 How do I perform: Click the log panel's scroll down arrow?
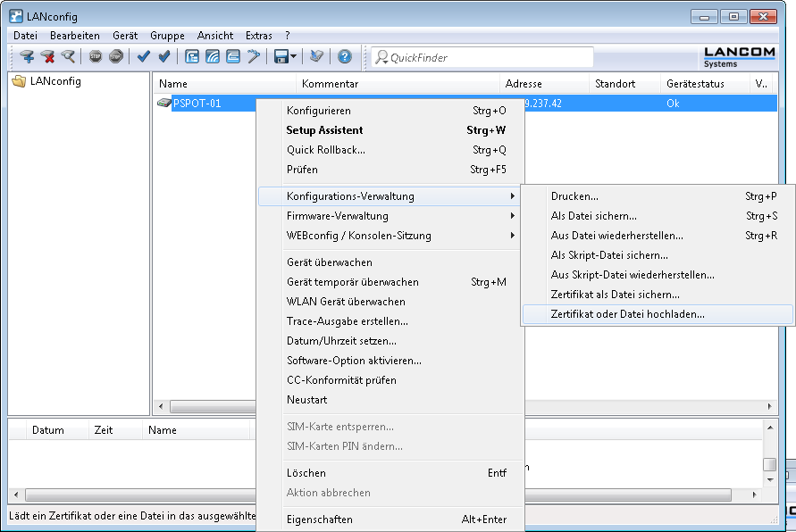pos(769,480)
